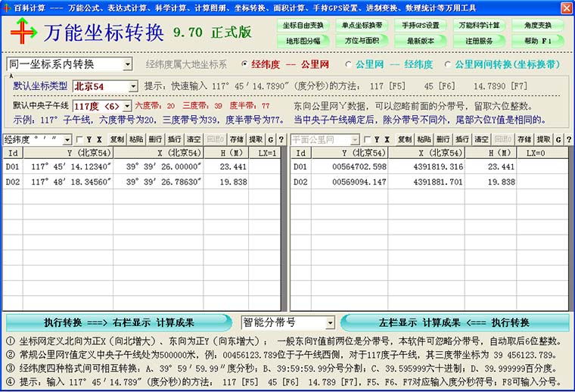Select the 经纬度 -- 公里网 radio button

[244, 64]
